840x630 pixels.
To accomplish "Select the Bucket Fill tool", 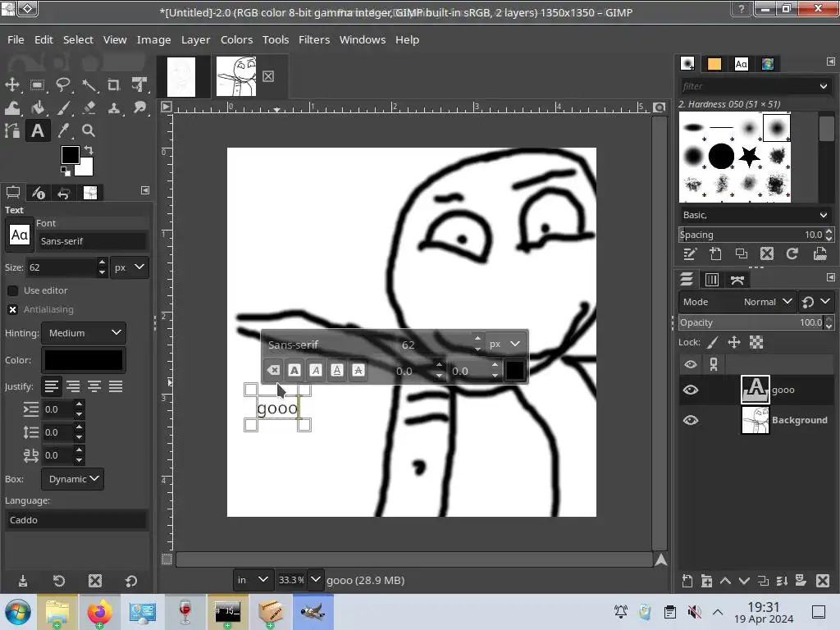I will 37,107.
